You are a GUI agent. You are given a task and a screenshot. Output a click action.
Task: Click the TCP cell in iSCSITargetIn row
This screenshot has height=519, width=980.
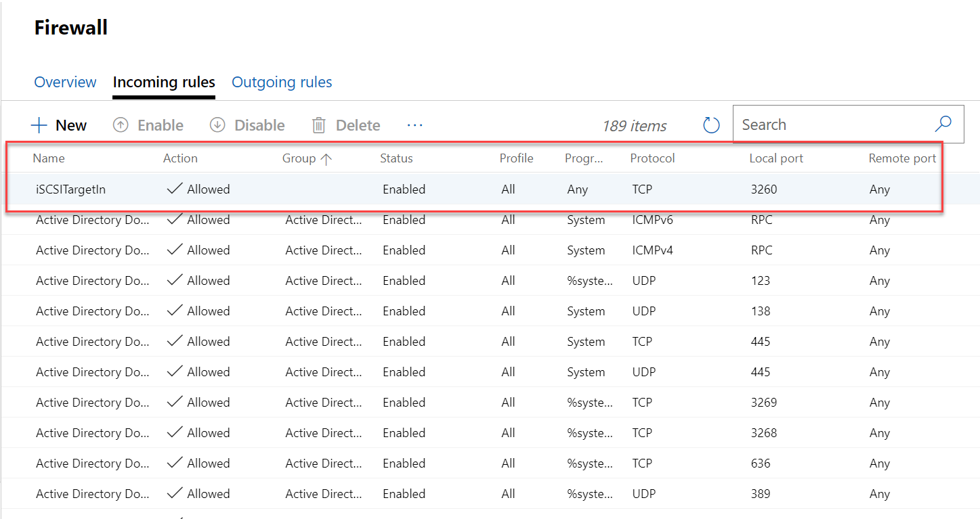(642, 189)
